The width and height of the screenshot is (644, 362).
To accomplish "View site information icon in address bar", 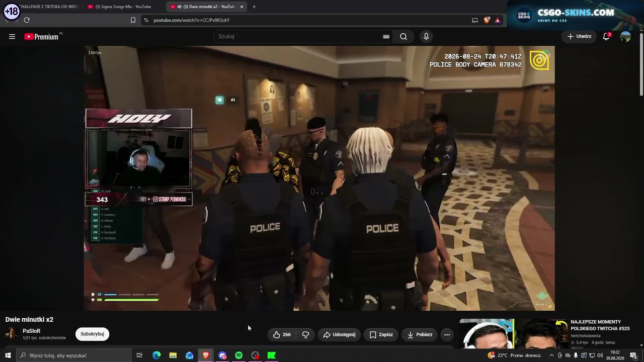I will coord(146,20).
